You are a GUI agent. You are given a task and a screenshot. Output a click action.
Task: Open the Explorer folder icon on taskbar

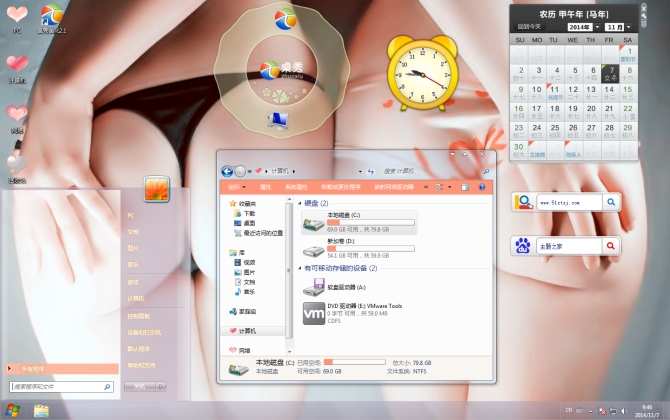(41, 411)
